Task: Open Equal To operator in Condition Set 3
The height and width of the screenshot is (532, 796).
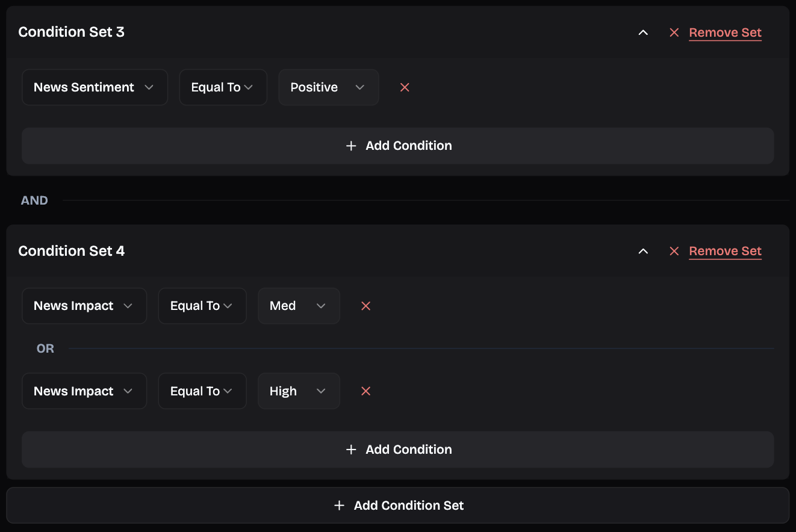Action: pyautogui.click(x=223, y=87)
